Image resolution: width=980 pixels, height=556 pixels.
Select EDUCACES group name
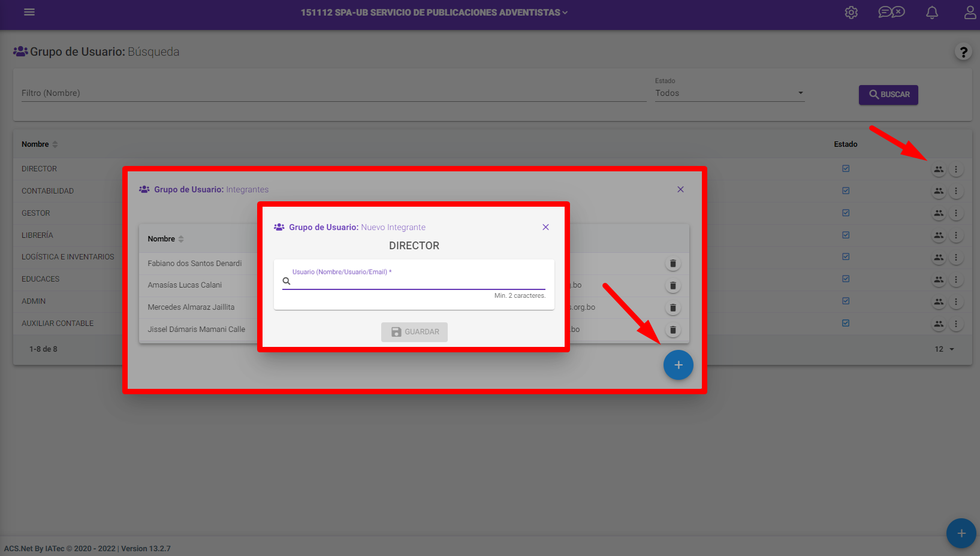[41, 279]
